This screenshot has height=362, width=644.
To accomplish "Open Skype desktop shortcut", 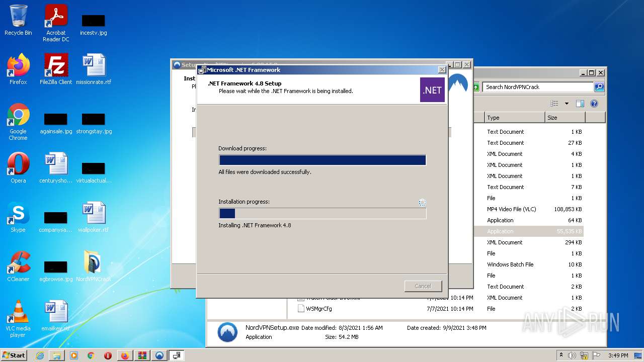I will pyautogui.click(x=18, y=217).
